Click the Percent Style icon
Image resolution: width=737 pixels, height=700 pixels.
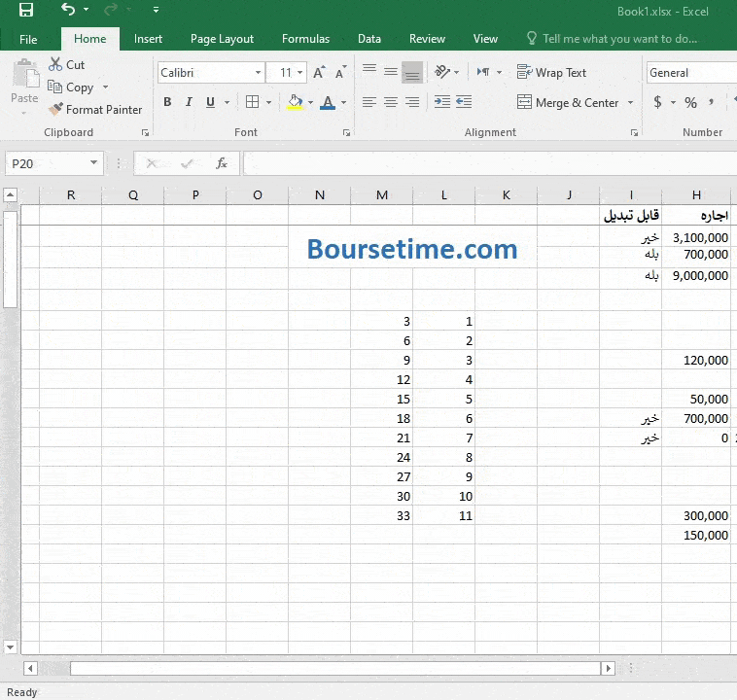click(690, 102)
